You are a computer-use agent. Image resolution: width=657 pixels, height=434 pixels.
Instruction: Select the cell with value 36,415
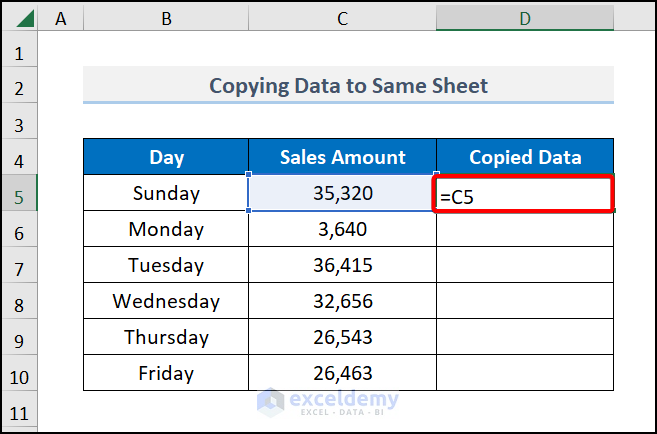click(342, 266)
